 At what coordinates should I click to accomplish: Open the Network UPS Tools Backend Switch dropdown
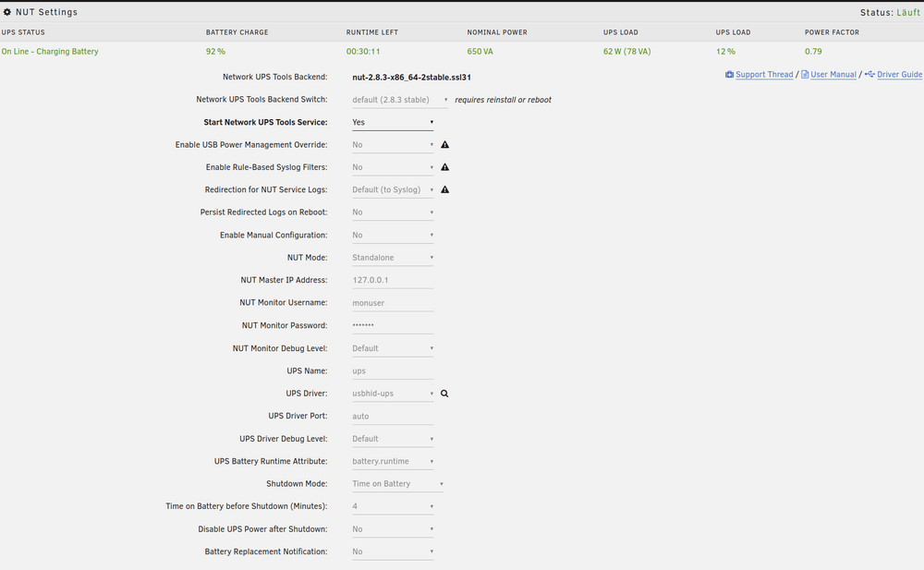(400, 100)
